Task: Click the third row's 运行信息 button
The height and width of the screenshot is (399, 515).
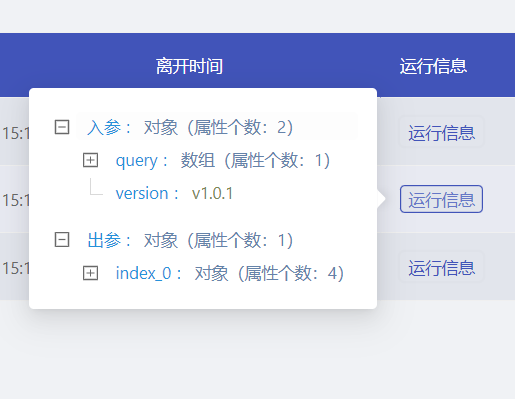Action: pyautogui.click(x=441, y=268)
